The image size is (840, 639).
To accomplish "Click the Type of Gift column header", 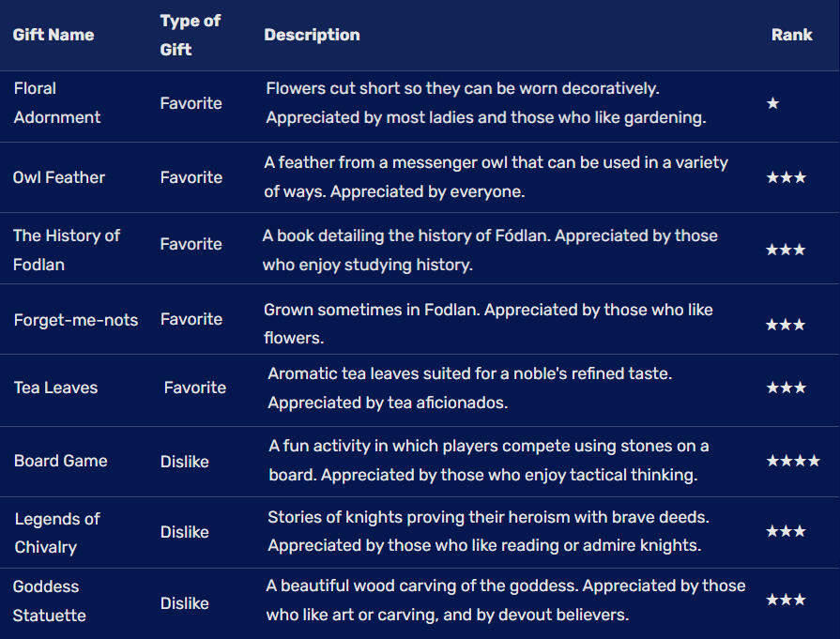I will pos(190,35).
